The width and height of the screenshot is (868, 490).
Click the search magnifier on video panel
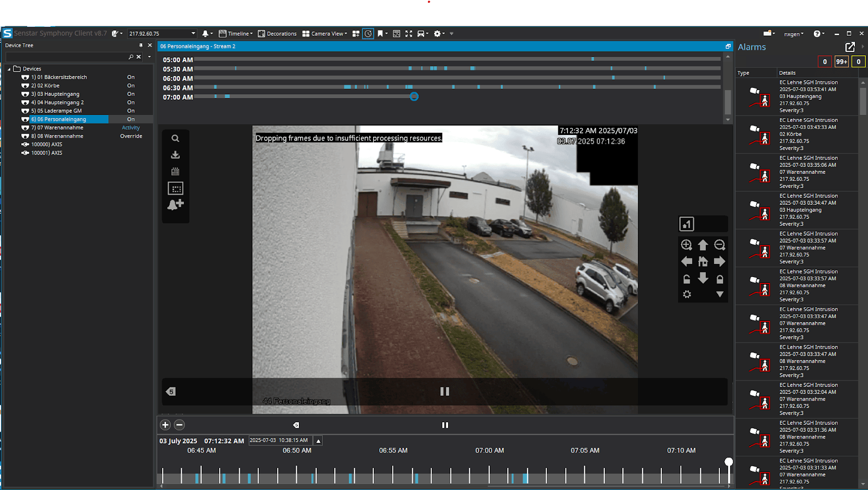coord(175,139)
